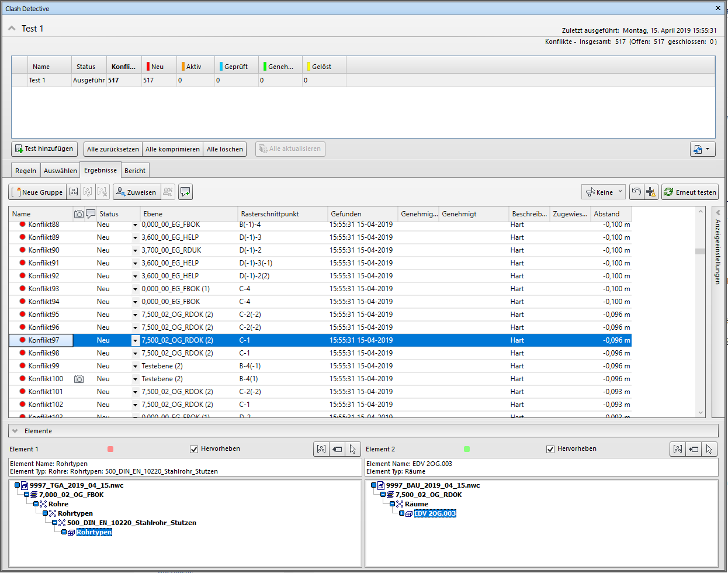The image size is (728, 573).
Task: Click the red Element 1 color swatch
Action: point(110,449)
